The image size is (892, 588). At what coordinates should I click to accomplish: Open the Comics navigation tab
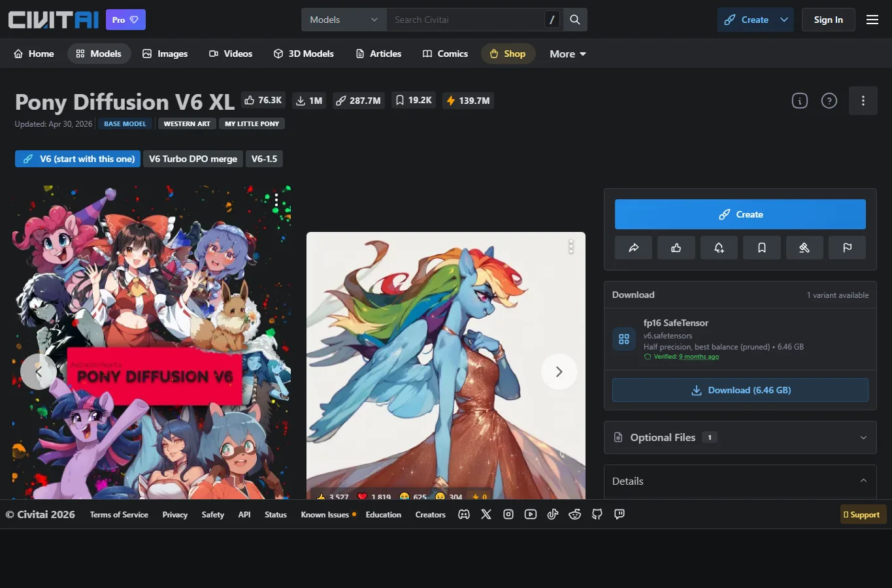pos(445,54)
